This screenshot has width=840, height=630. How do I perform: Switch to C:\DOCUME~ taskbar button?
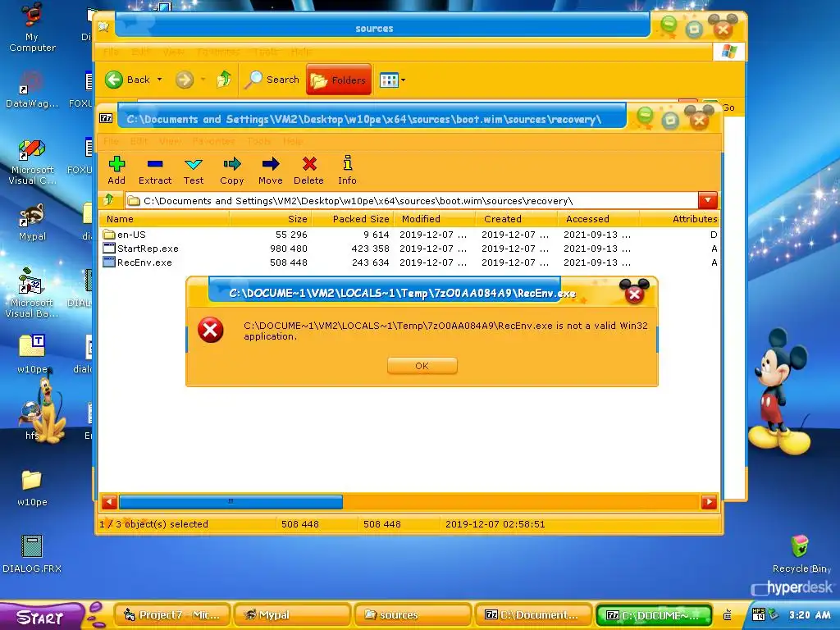(x=654, y=615)
